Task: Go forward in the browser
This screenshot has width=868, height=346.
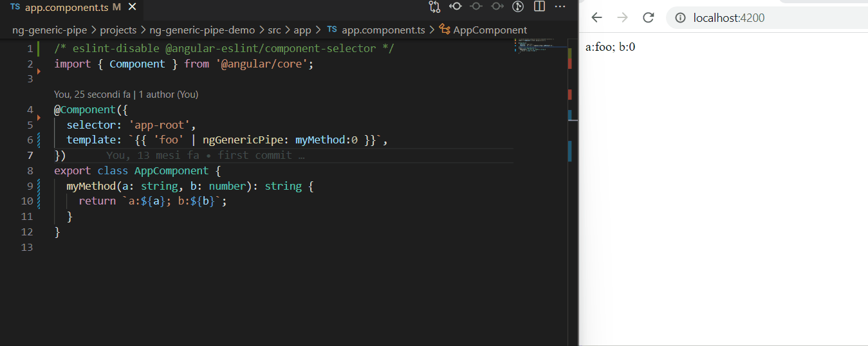Action: (622, 17)
